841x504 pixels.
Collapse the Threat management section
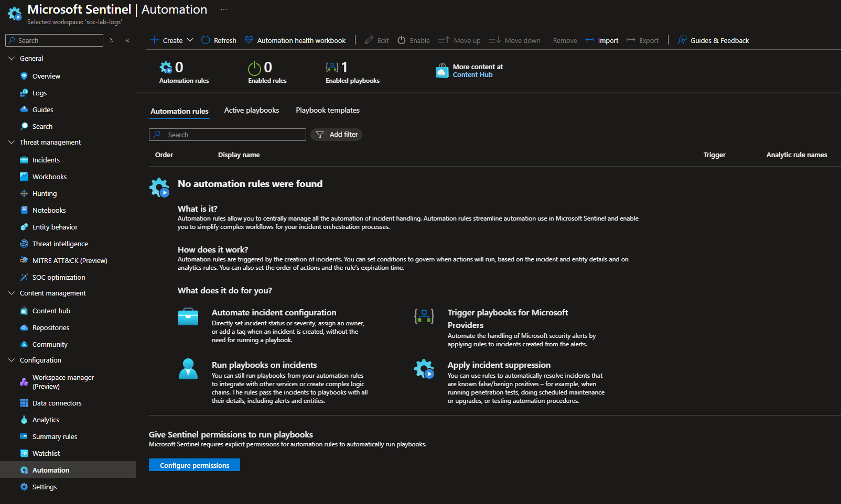(x=12, y=142)
